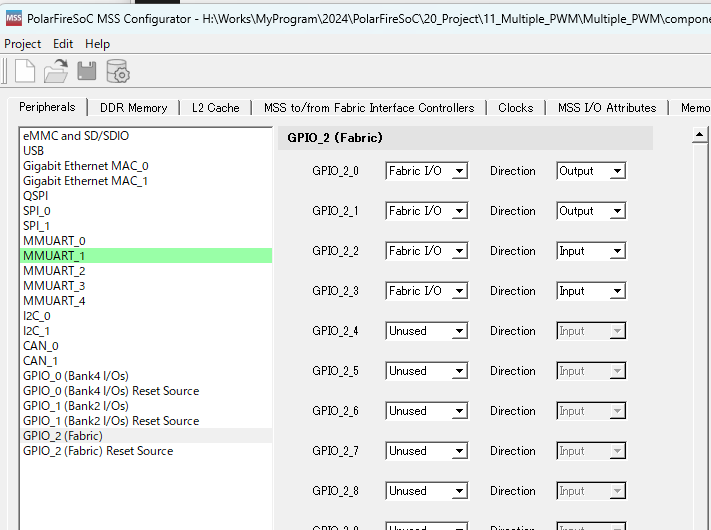The height and width of the screenshot is (530, 711).
Task: Open the Help menu
Action: [x=97, y=44]
